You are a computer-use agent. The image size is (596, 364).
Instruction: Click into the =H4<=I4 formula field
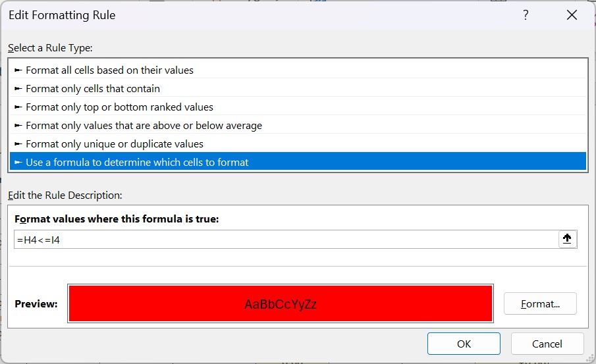coord(283,240)
